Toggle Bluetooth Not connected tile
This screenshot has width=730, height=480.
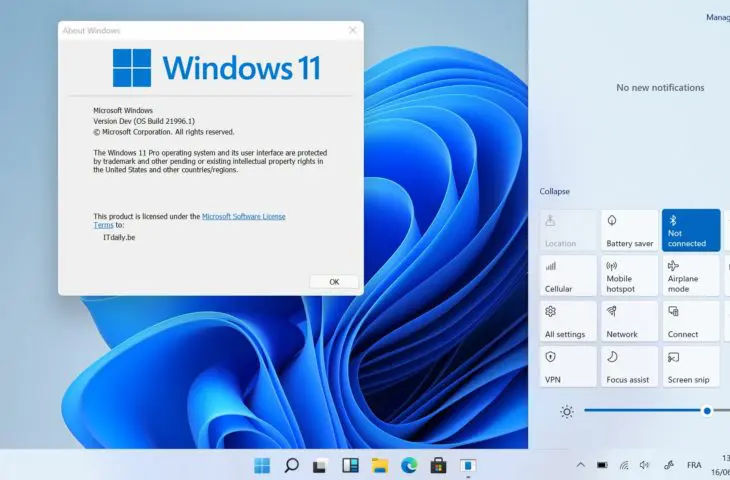[x=691, y=230]
